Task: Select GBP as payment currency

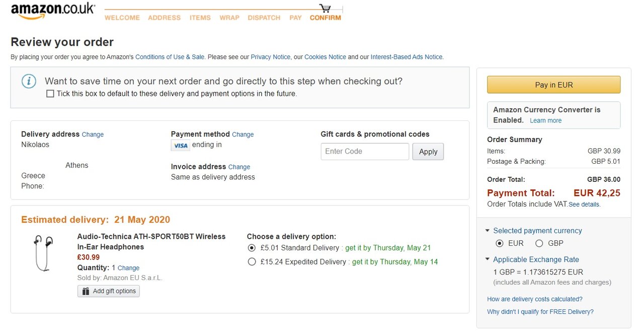Action: tap(539, 243)
